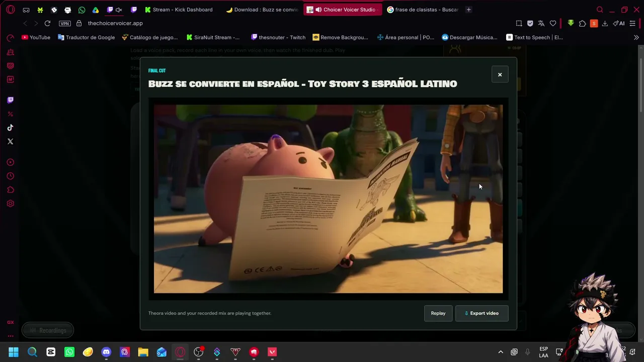Screen dimensions: 644x362
Task: Open the Opera AI assistant
Action: pos(619,23)
